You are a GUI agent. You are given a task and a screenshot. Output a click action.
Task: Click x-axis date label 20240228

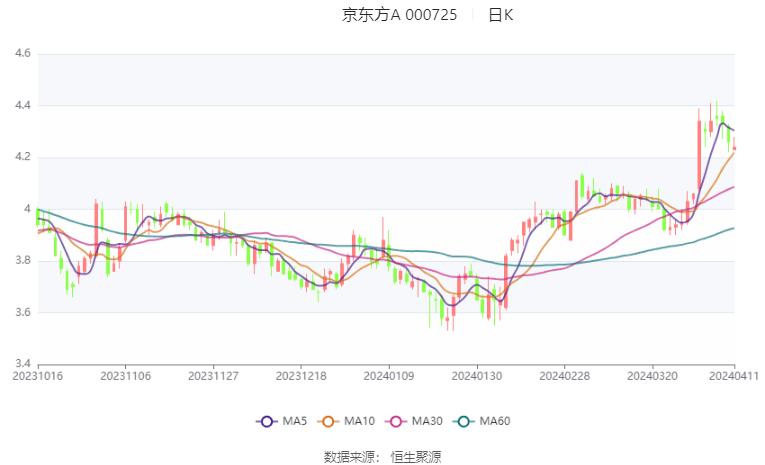tap(564, 376)
